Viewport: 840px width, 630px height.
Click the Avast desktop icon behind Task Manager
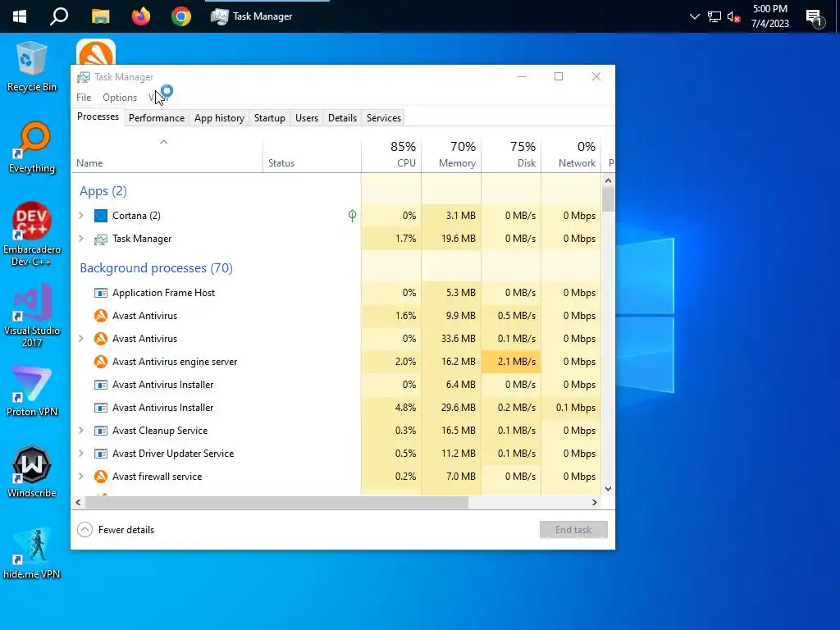tap(96, 52)
